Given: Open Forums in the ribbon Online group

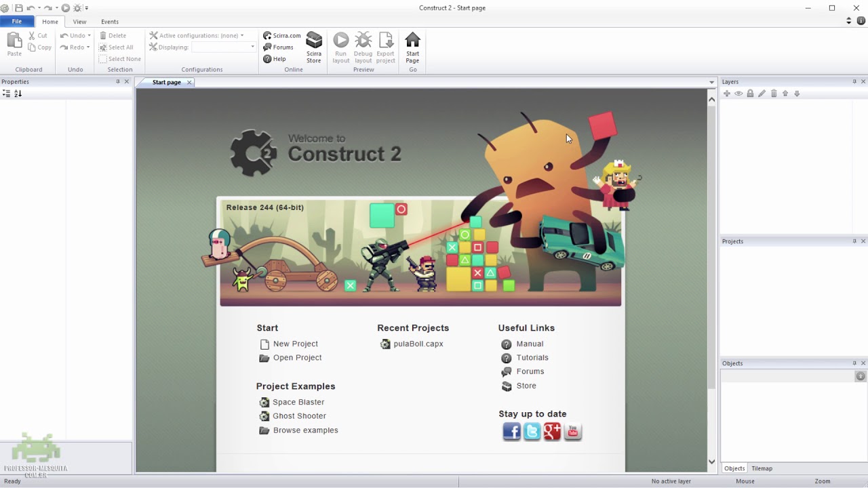Looking at the screenshot, I should click(278, 47).
